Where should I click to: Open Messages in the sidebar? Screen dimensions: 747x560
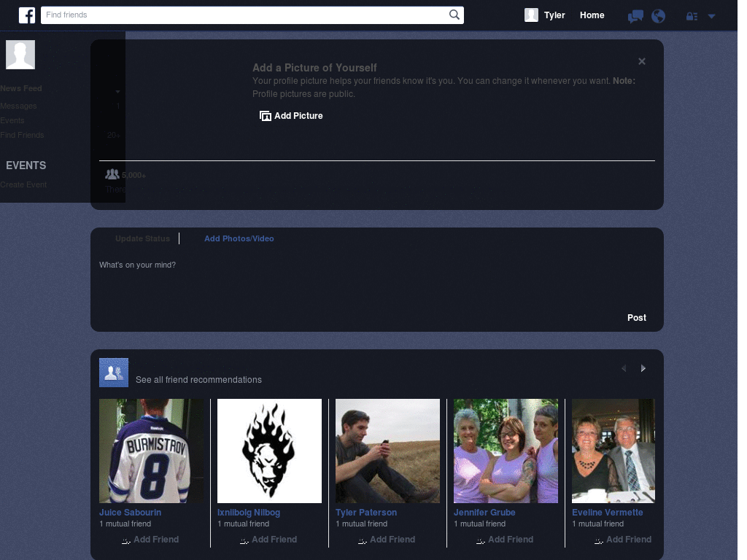tap(18, 106)
